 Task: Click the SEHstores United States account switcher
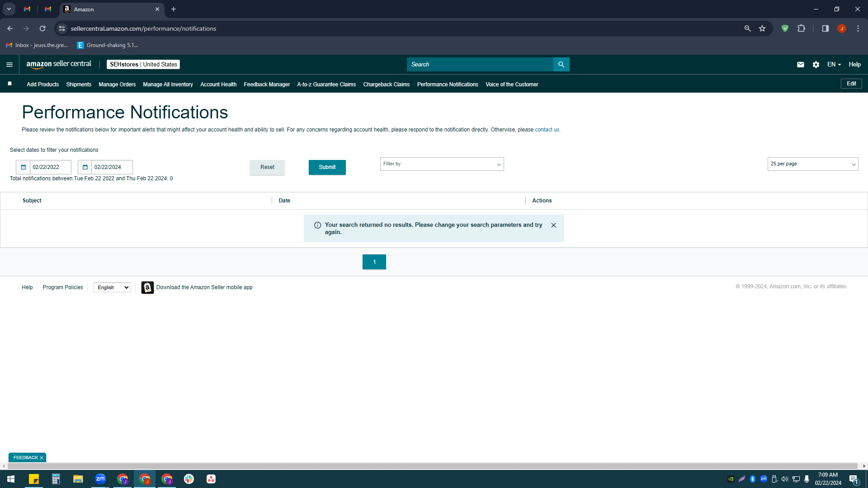coord(143,65)
